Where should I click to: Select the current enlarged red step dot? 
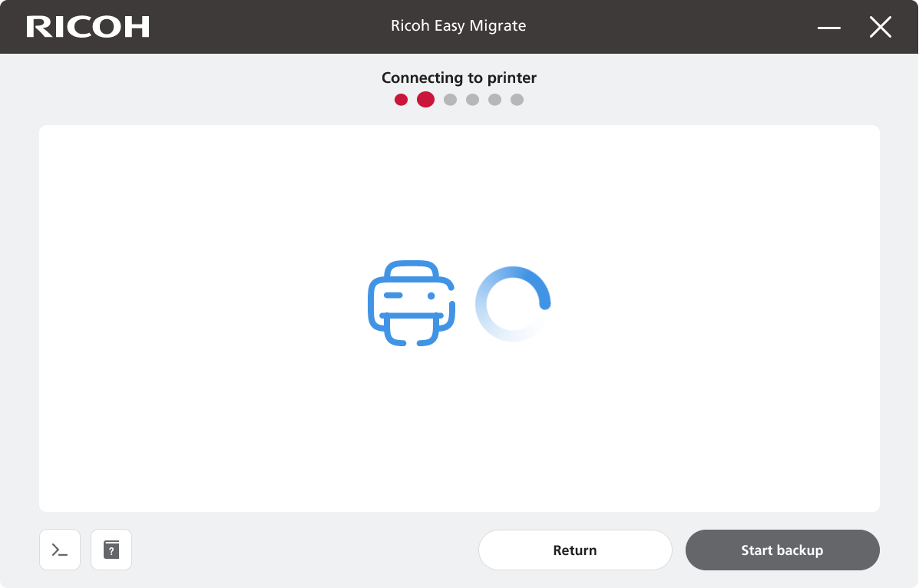(425, 99)
